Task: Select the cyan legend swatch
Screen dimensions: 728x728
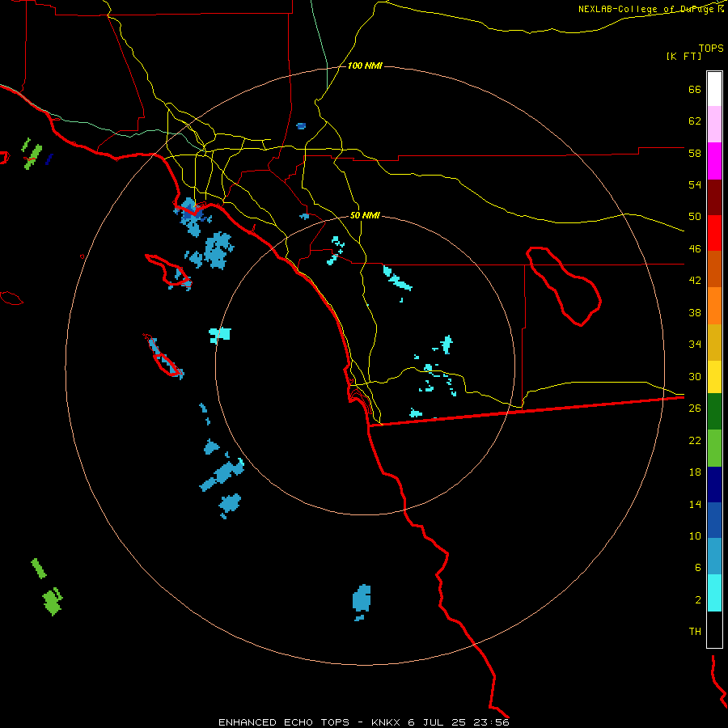Action: (714, 593)
